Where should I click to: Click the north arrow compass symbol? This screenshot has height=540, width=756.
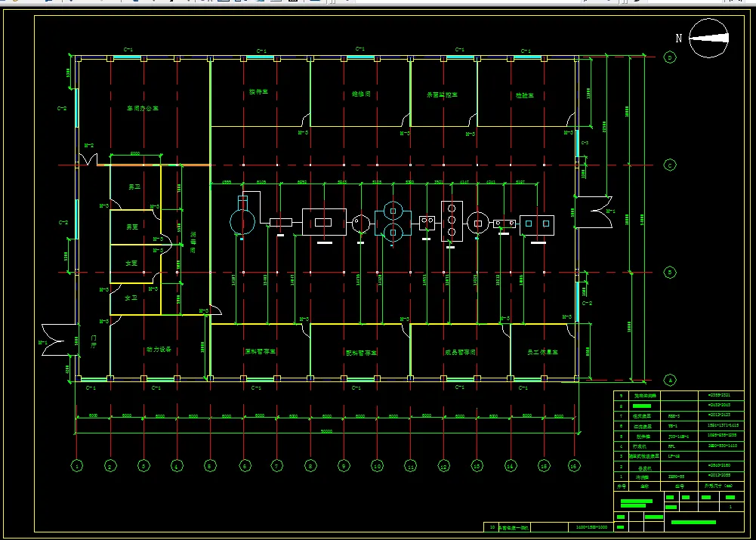(x=708, y=38)
